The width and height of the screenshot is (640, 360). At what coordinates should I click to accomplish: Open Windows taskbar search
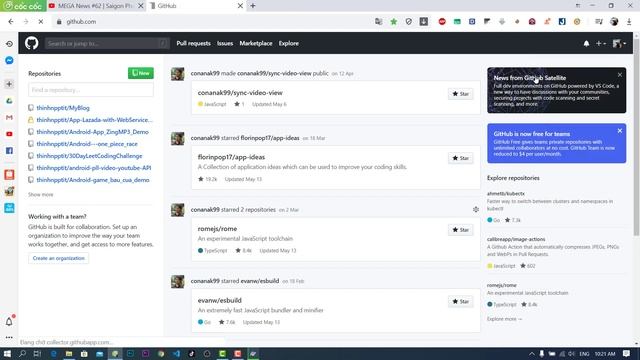pyautogui.click(x=22, y=353)
